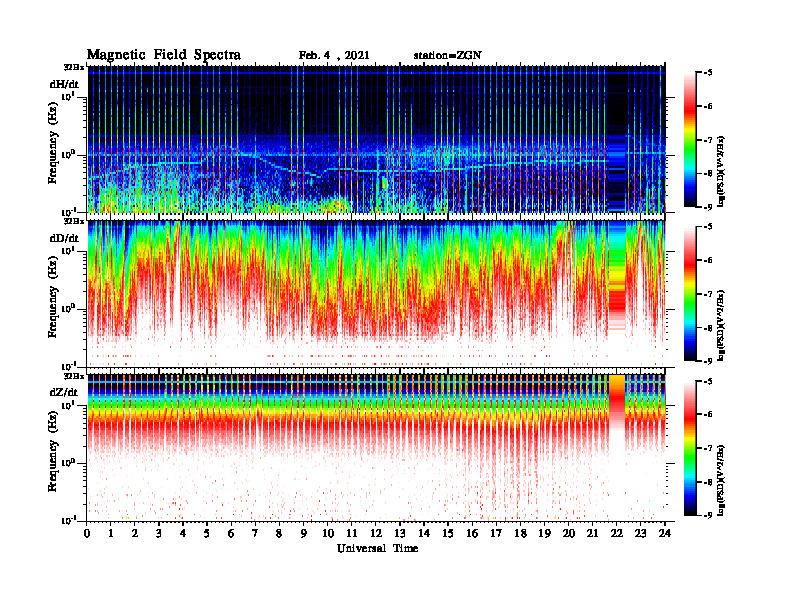Screen dimensions: 792x612
Task: Click the log(PSD) label beside dD/dt color scale
Action: point(721,325)
